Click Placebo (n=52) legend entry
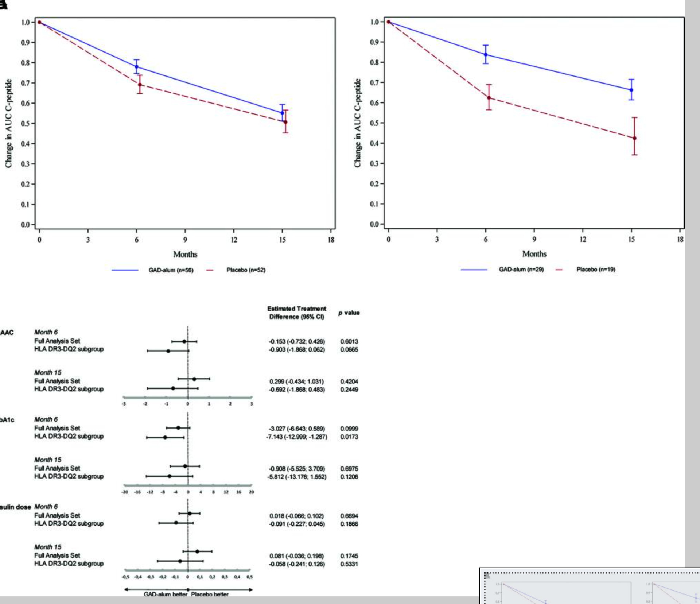Image resolution: width=700 pixels, height=604 pixels. [246, 270]
